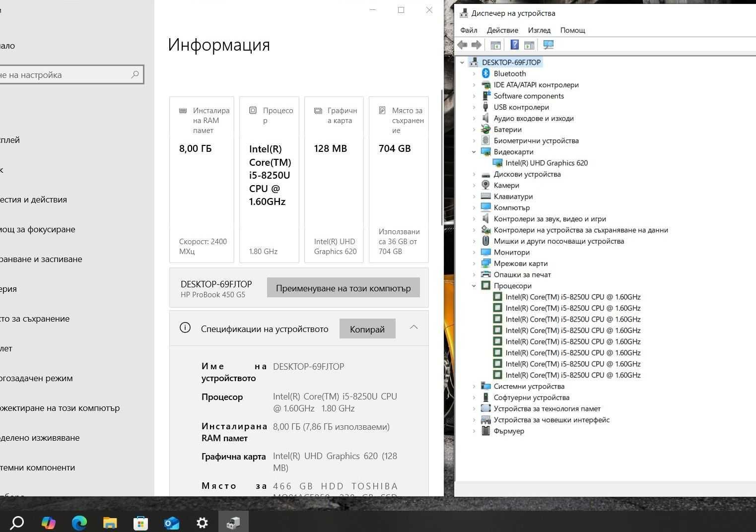Collapse the Процесори category
756x532 pixels.
474,286
